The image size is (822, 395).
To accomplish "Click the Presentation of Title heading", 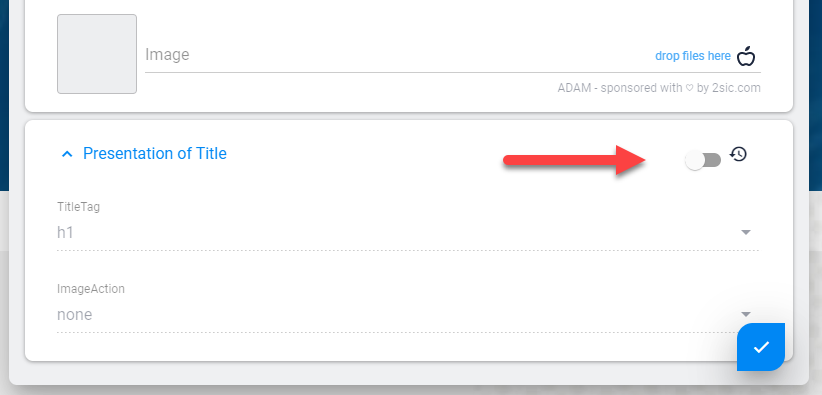I will coord(155,154).
